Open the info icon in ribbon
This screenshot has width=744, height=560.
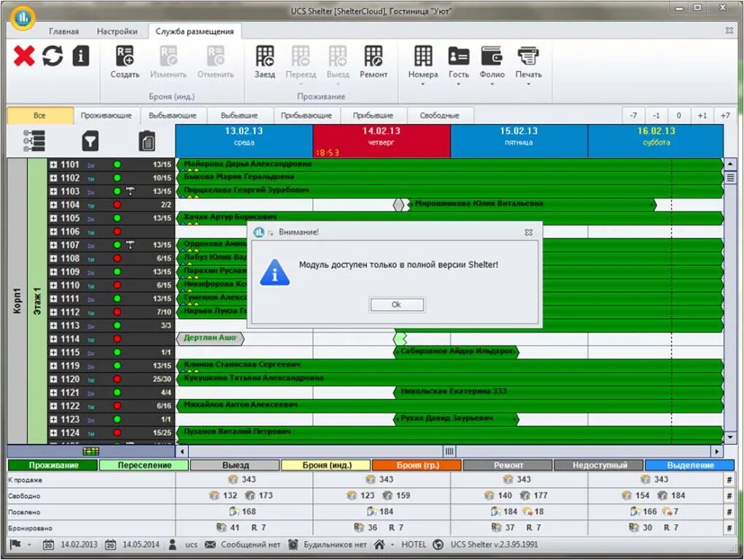click(x=81, y=56)
